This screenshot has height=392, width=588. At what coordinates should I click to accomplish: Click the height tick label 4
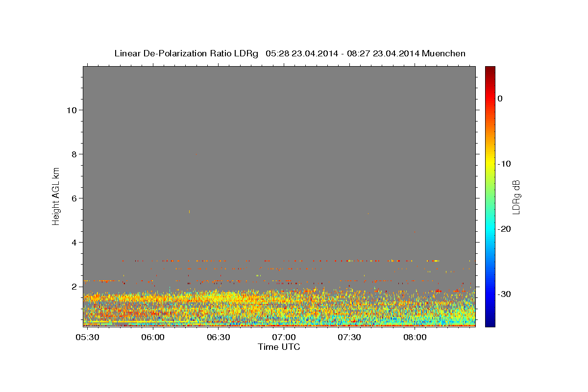click(x=74, y=242)
